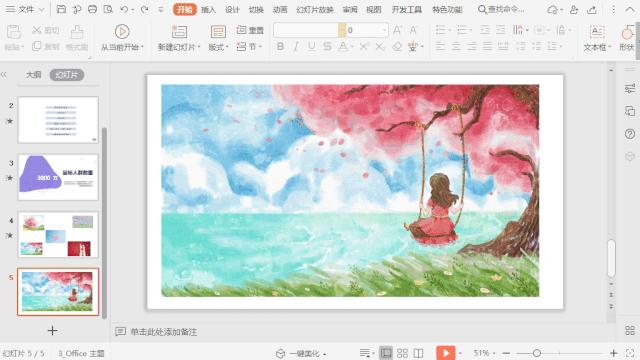Open the 幻灯片放映 (Slide Show) tab
The height and width of the screenshot is (360, 640).
315,9
